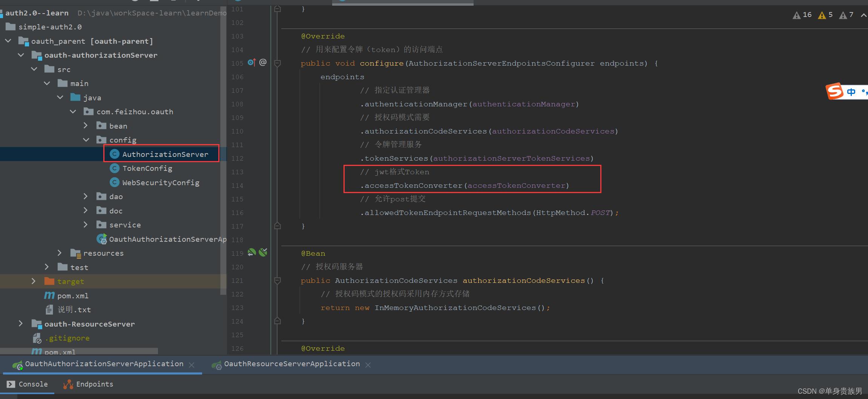Collapse the inspections widget chevron
This screenshot has height=399, width=868.
pos(863,15)
